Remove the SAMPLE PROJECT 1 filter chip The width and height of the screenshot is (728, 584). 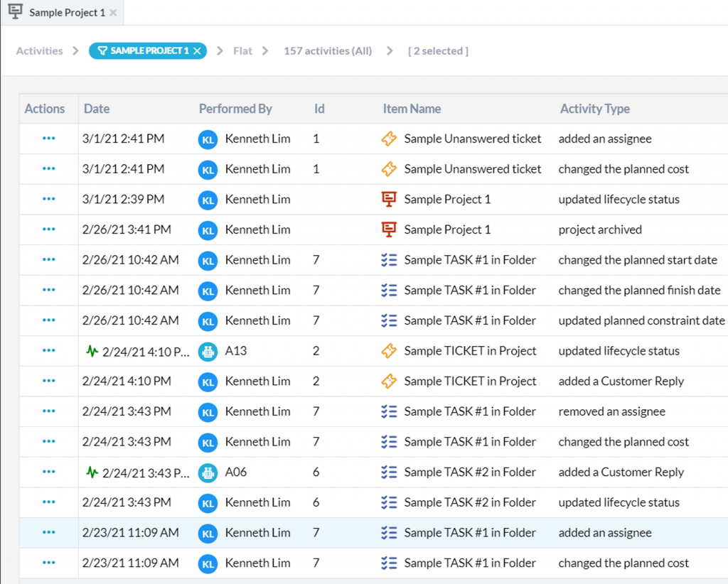[198, 51]
